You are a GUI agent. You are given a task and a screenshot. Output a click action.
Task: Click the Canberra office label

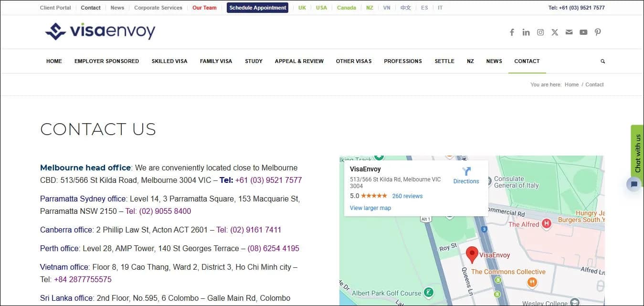(66, 230)
